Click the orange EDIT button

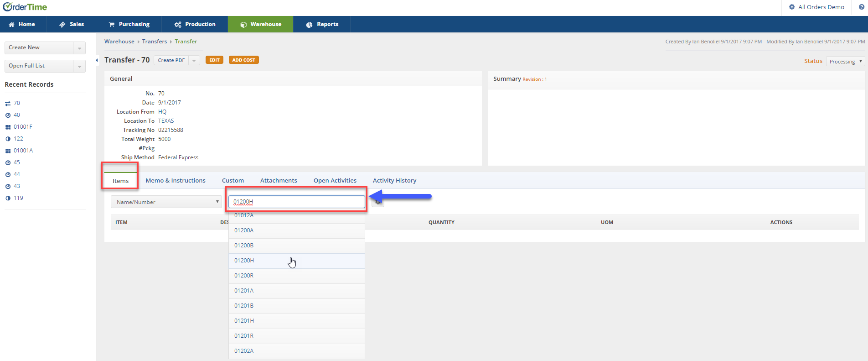pyautogui.click(x=214, y=60)
